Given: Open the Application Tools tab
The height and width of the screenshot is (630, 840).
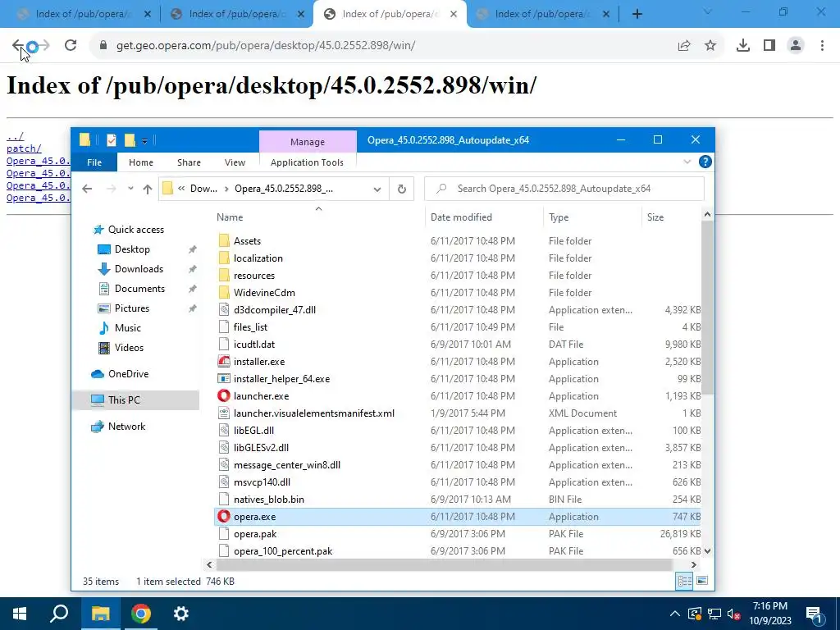Looking at the screenshot, I should (307, 162).
